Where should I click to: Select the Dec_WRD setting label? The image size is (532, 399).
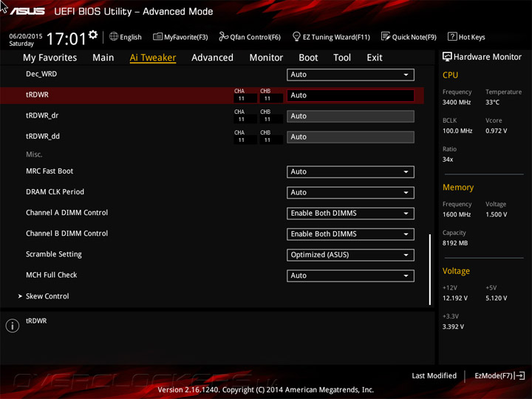pyautogui.click(x=41, y=74)
